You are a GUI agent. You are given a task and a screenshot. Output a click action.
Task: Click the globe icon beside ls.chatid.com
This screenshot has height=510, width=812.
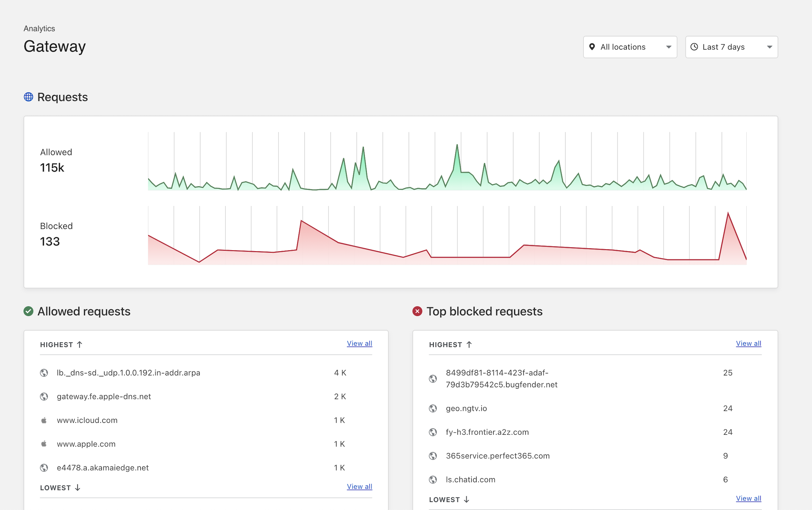[x=434, y=479]
